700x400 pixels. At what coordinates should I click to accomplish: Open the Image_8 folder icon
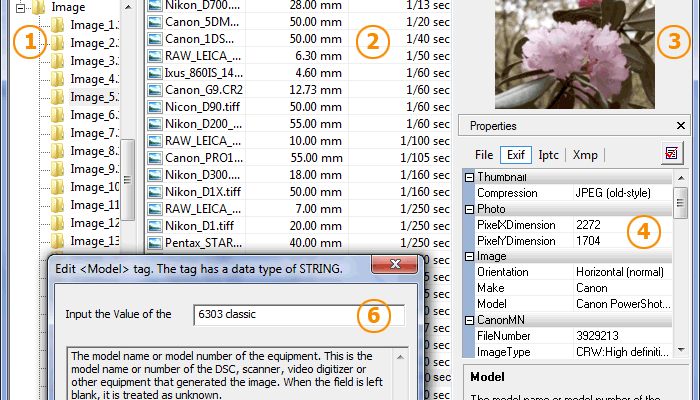coord(57,151)
